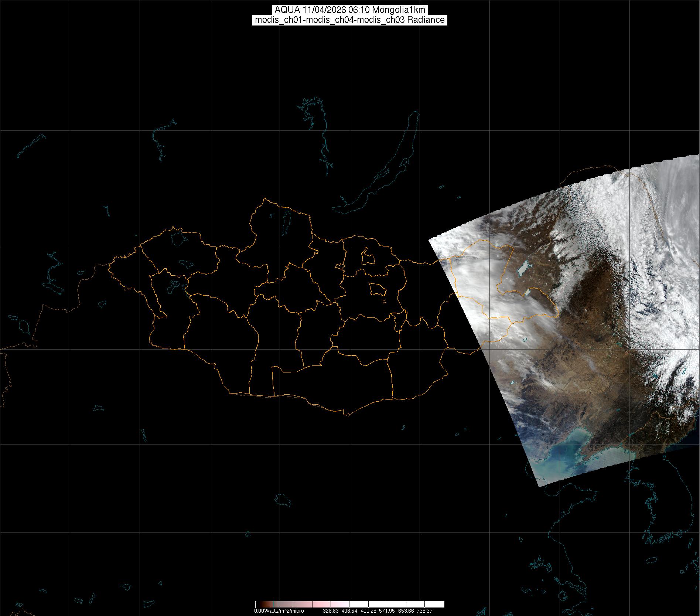This screenshot has width=700, height=616.
Task: Select the 408.54 colorbar tick label
Action: (349, 611)
